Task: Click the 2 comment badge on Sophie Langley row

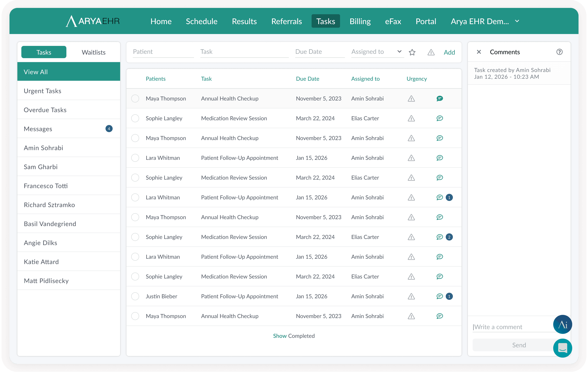Action: pos(449,237)
